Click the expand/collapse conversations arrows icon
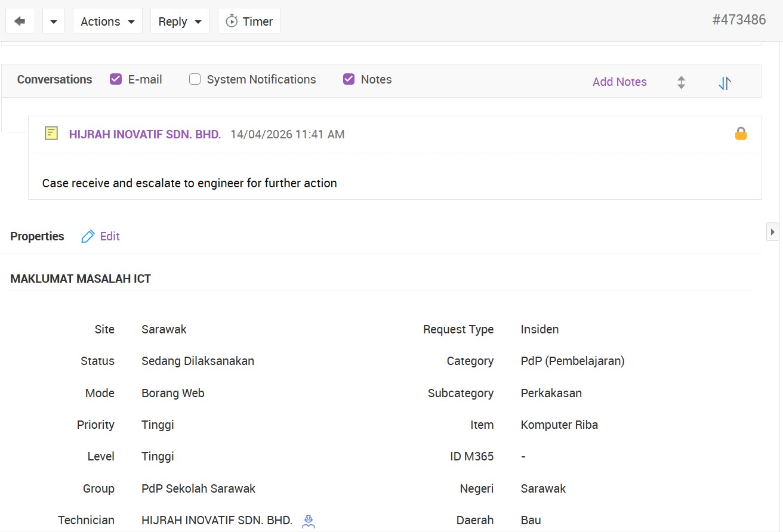This screenshot has width=783, height=532. [x=681, y=83]
